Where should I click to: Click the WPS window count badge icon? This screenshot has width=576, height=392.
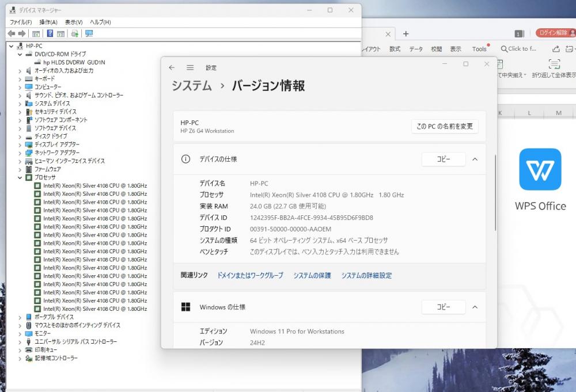point(518,34)
